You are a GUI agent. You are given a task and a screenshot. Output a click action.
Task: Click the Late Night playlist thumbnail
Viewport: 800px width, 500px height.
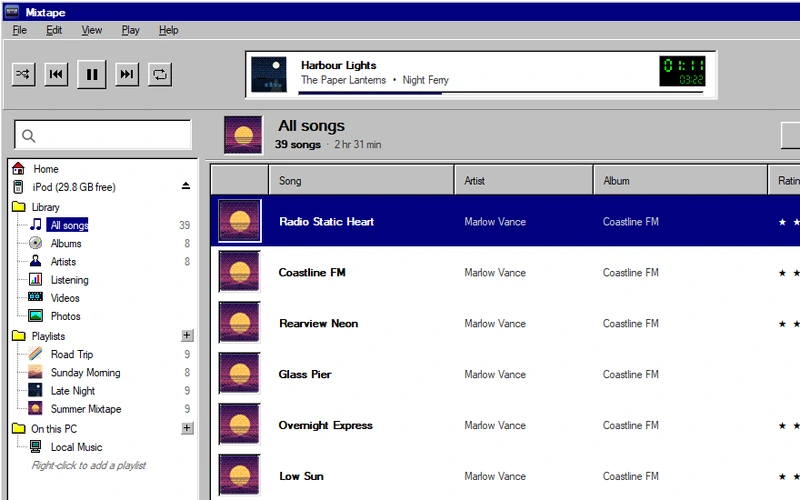35,390
